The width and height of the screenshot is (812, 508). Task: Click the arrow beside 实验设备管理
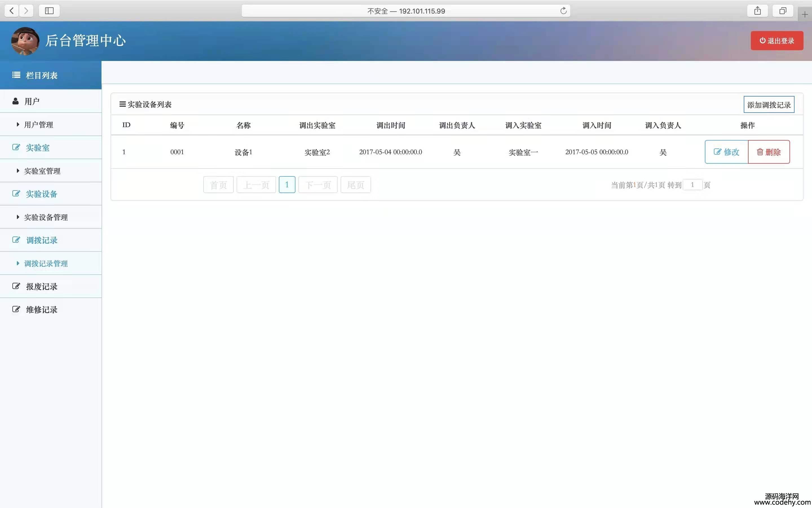[x=18, y=217]
